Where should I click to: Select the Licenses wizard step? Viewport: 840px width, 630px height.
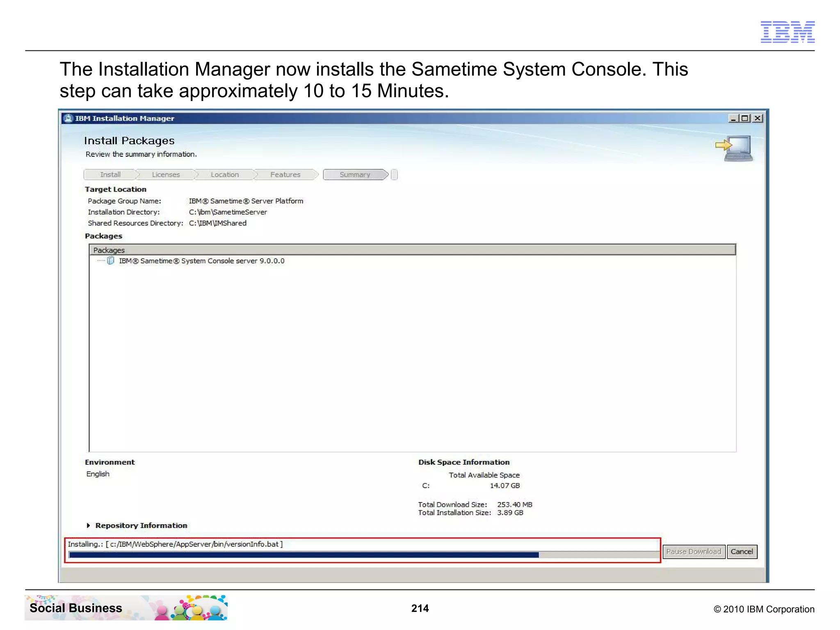tap(166, 175)
